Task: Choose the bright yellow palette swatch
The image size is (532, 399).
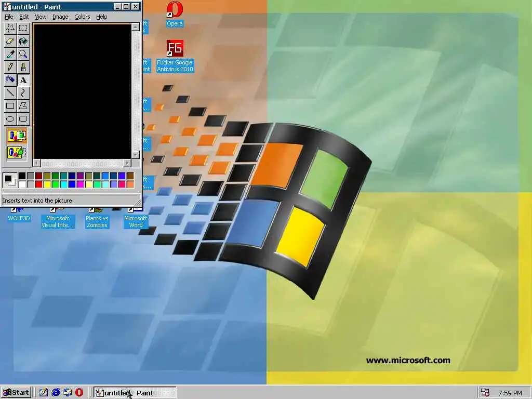Action: click(47, 184)
